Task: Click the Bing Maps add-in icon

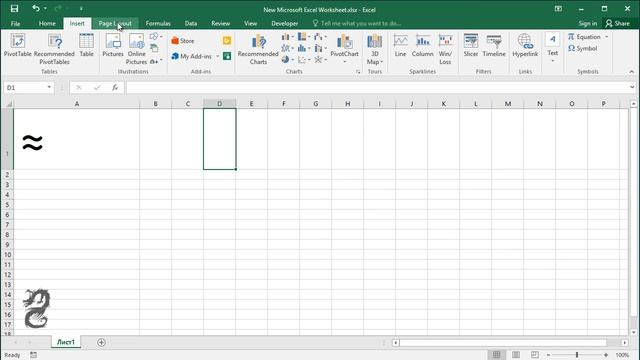Action: tap(227, 40)
